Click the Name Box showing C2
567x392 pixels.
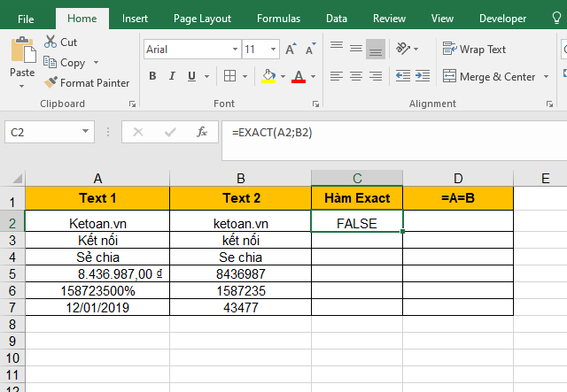(x=53, y=133)
